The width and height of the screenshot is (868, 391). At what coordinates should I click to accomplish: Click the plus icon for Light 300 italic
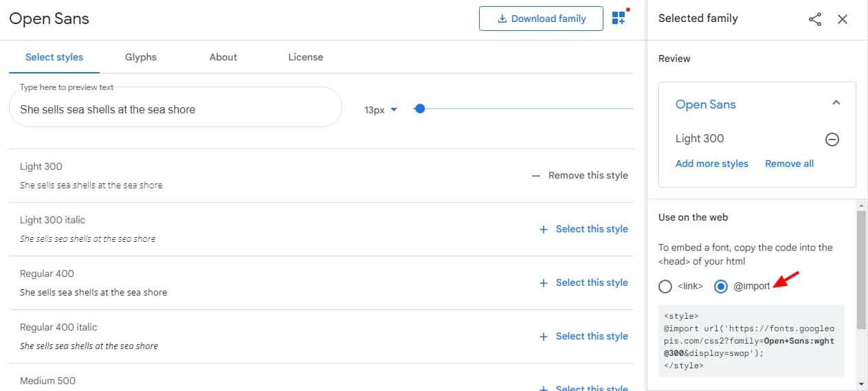point(543,230)
